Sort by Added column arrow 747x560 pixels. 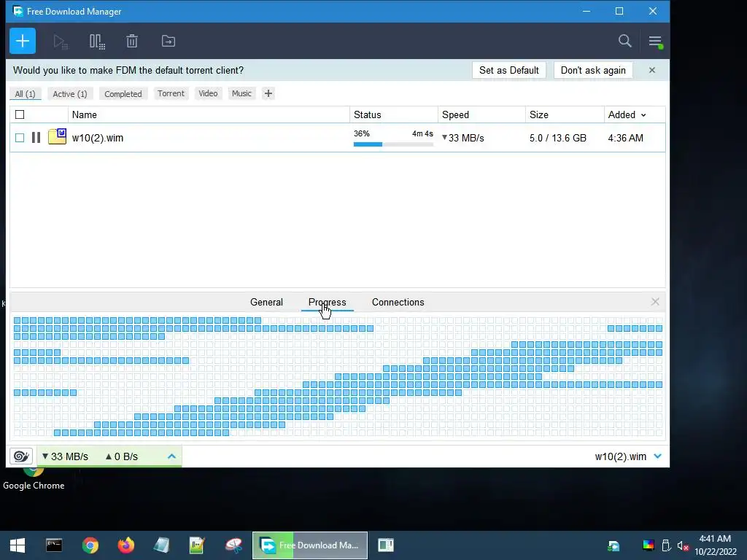tap(643, 115)
